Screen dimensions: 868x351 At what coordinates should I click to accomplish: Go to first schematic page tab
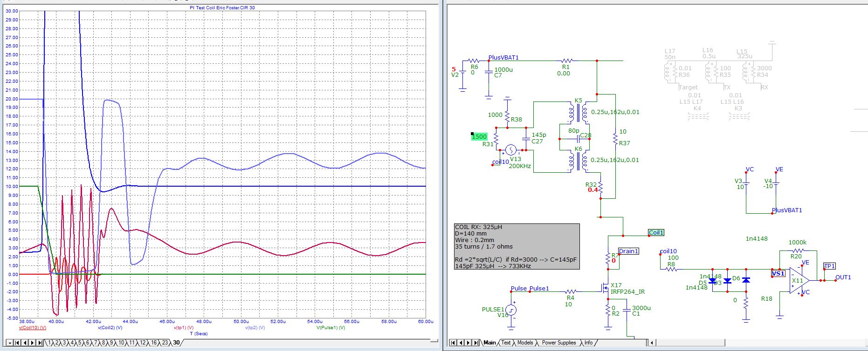pyautogui.click(x=453, y=343)
